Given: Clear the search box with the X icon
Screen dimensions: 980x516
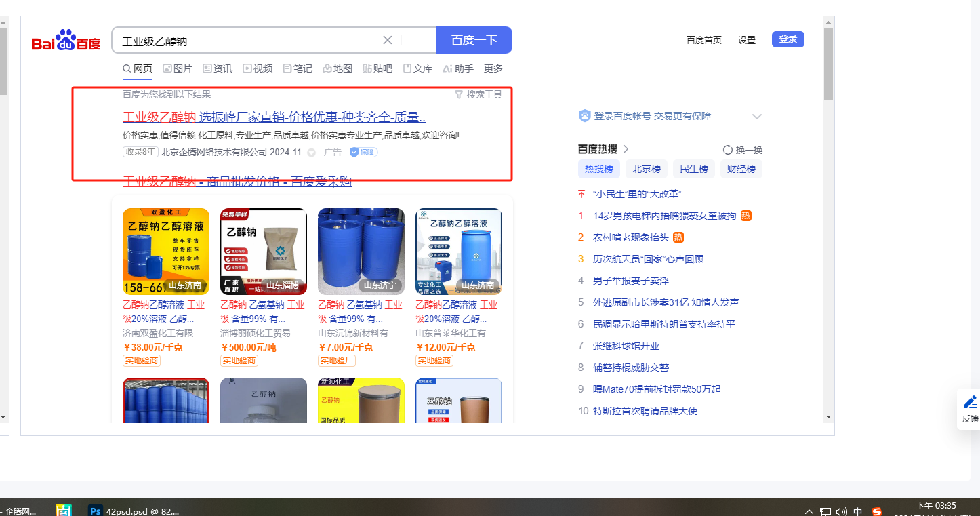Looking at the screenshot, I should pyautogui.click(x=388, y=40).
